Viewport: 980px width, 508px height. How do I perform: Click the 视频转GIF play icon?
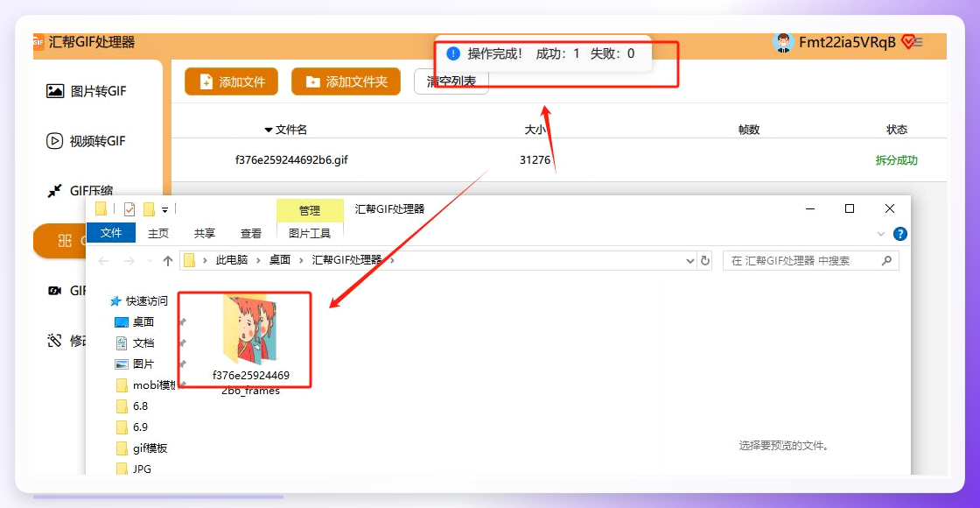coord(55,141)
